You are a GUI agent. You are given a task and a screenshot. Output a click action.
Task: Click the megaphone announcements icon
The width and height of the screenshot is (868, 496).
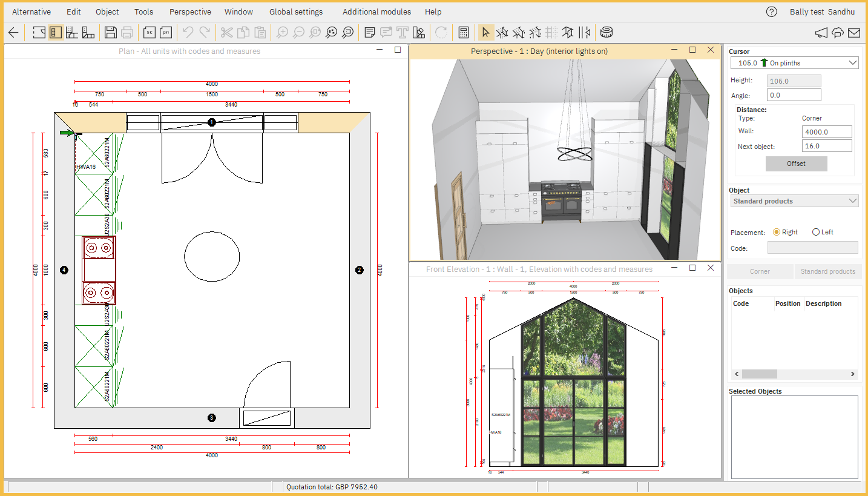click(x=821, y=33)
